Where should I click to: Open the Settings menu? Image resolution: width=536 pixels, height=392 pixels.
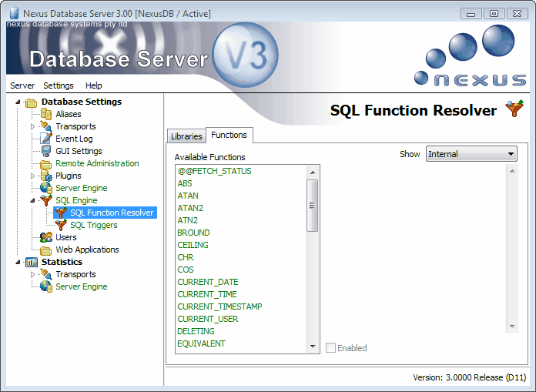point(59,85)
